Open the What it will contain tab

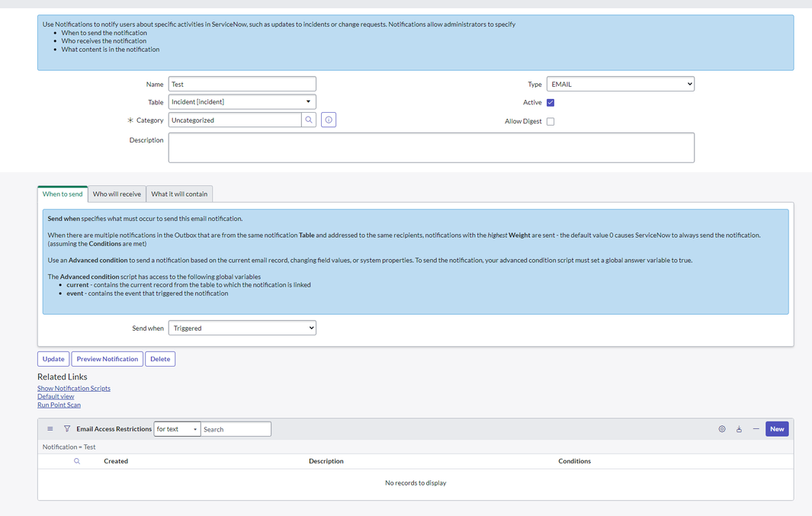pos(179,194)
